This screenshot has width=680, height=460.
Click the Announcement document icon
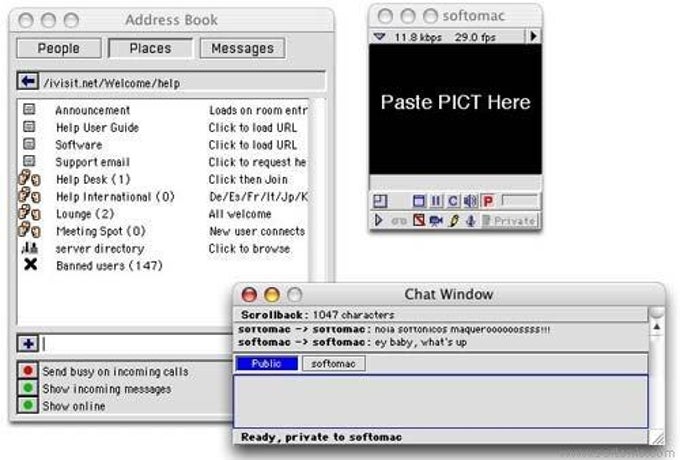pyautogui.click(x=29, y=109)
